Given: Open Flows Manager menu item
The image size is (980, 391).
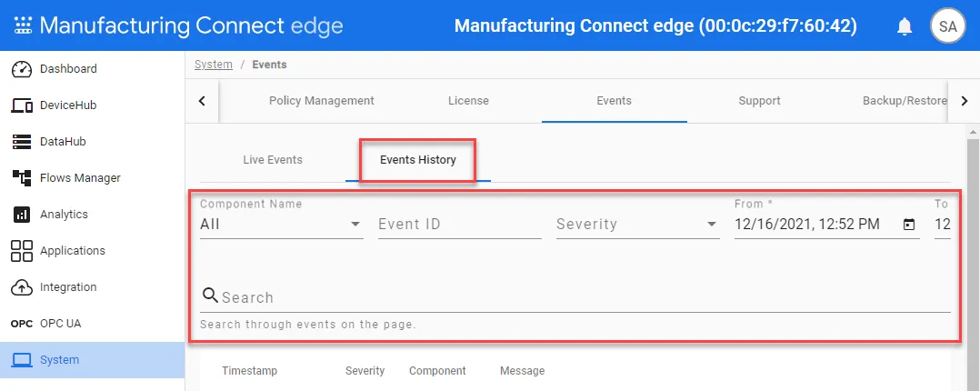Looking at the screenshot, I should coord(81,177).
